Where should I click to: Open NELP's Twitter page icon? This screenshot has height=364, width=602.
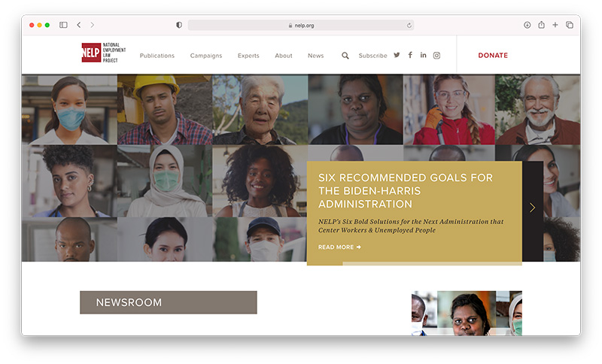tap(397, 56)
